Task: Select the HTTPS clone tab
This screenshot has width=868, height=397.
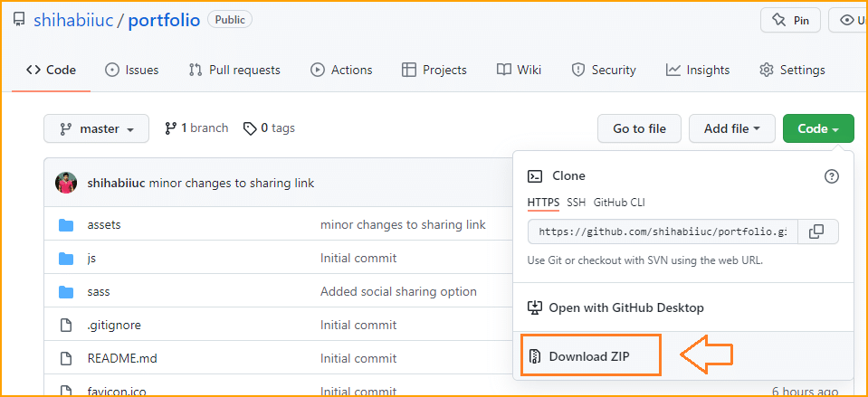Action: pos(543,203)
